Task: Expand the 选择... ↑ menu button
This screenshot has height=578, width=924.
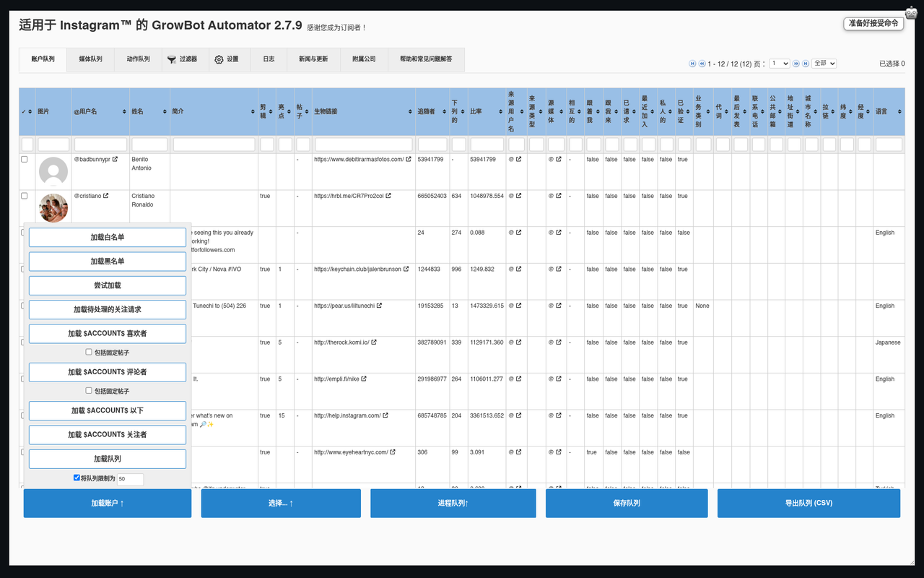Action: coord(281,503)
